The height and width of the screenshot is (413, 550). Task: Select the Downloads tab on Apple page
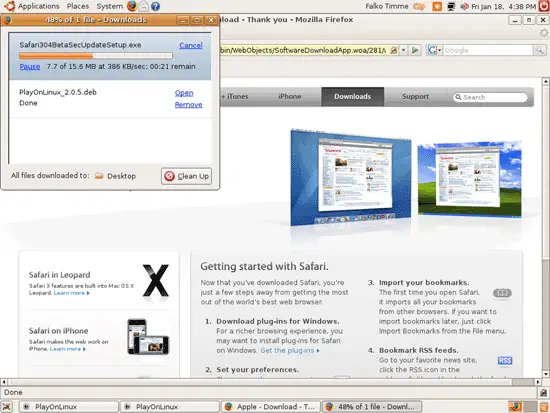(352, 96)
